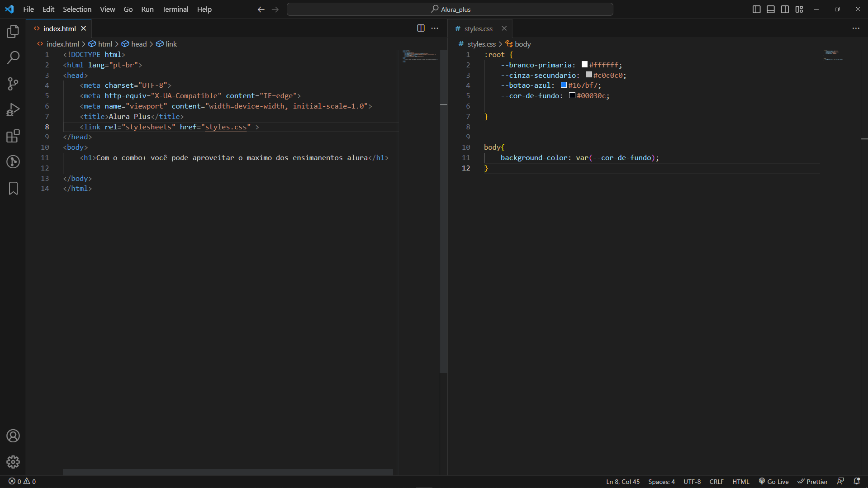Screen dimensions: 868x488
Task: Open the Search view in activity bar
Action: point(13,57)
